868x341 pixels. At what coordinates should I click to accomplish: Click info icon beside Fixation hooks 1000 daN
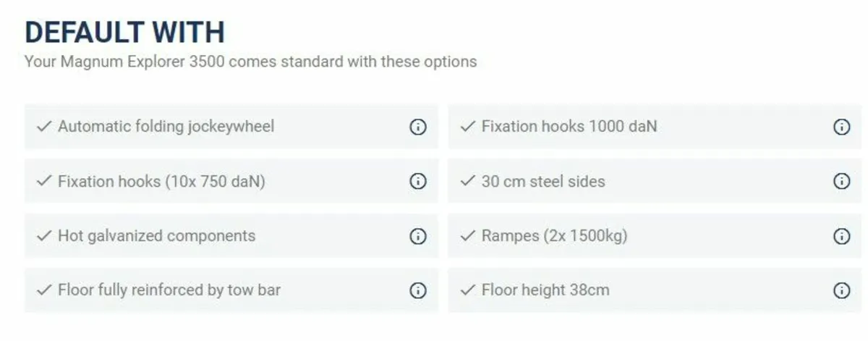pos(841,127)
